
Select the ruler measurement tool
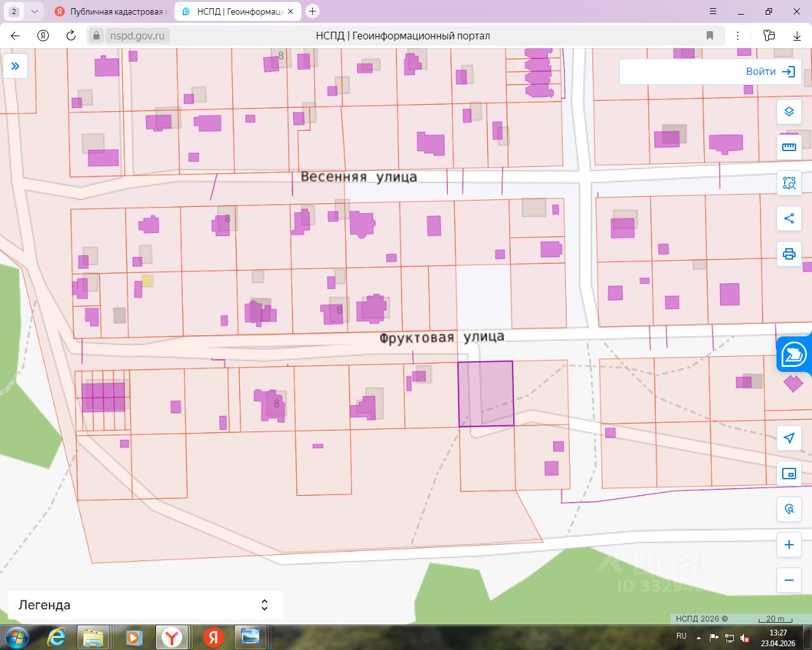pyautogui.click(x=789, y=147)
